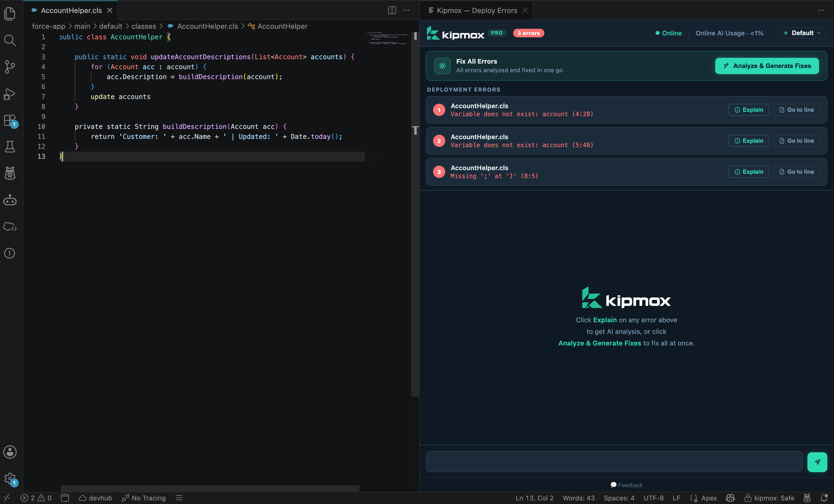The height and width of the screenshot is (504, 834).
Task: Open the Explorer view in activity bar
Action: pyautogui.click(x=10, y=14)
